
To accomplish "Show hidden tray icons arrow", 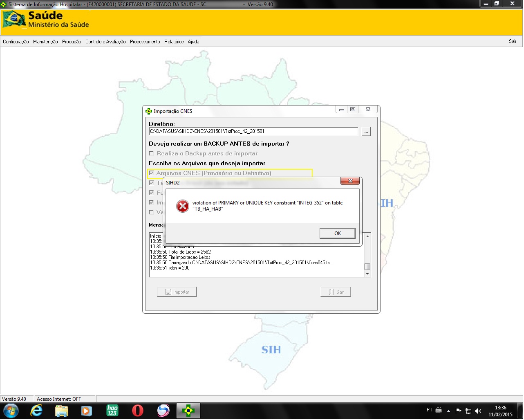I will (x=448, y=411).
